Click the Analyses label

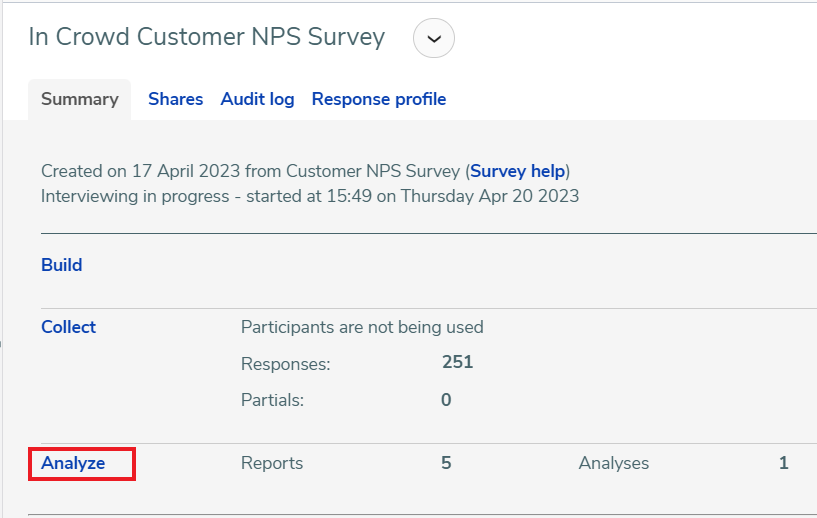pyautogui.click(x=614, y=463)
